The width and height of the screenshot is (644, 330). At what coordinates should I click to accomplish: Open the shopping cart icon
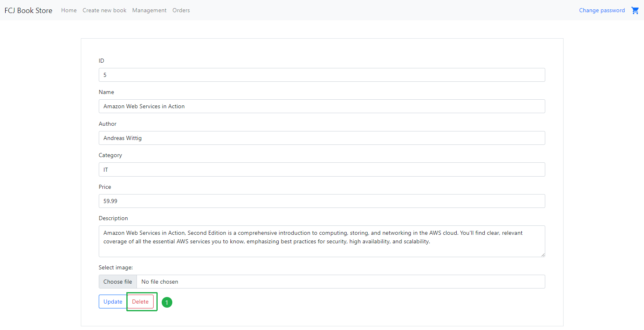tap(635, 10)
